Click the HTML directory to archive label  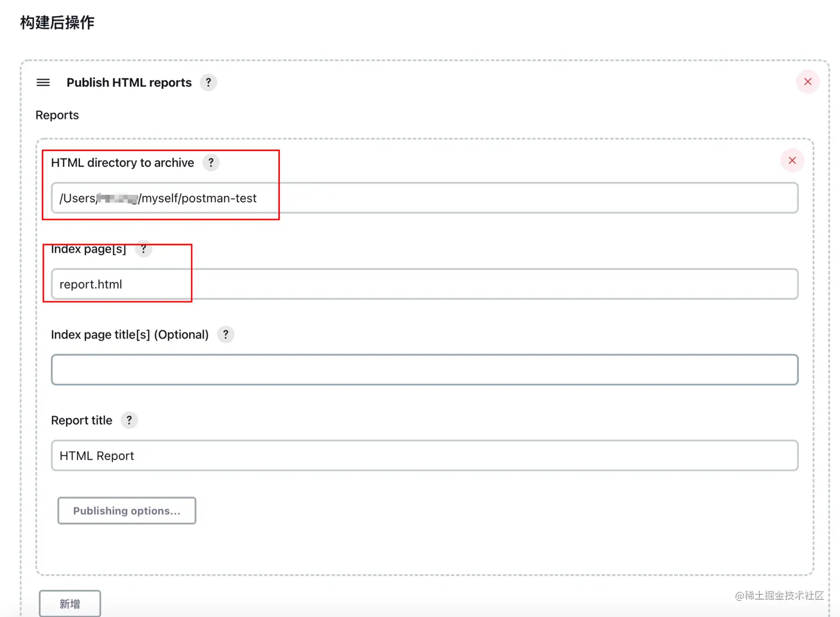pos(123,163)
